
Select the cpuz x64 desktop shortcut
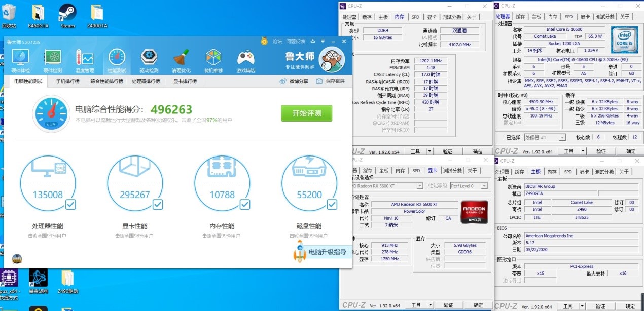tap(9, 285)
